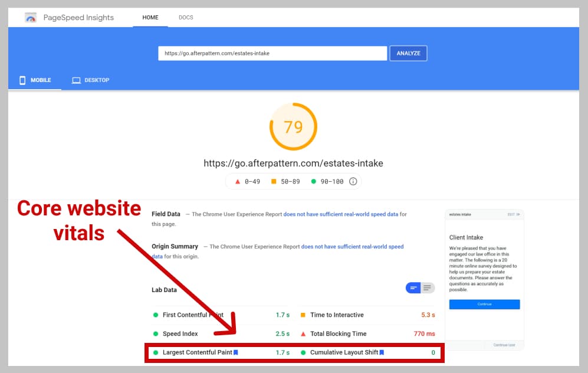The width and height of the screenshot is (588, 373).
Task: Go to the HOME tab
Action: click(x=150, y=17)
